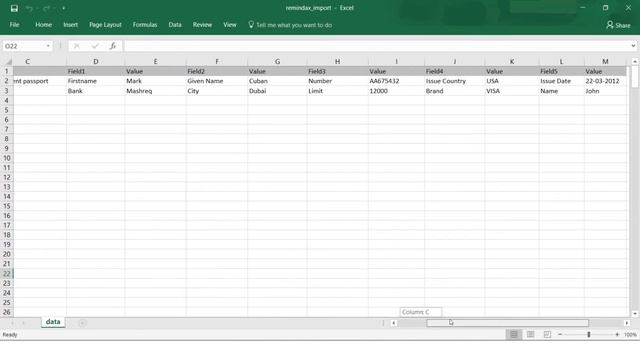
Task: Open the Review tab
Action: pos(202,25)
